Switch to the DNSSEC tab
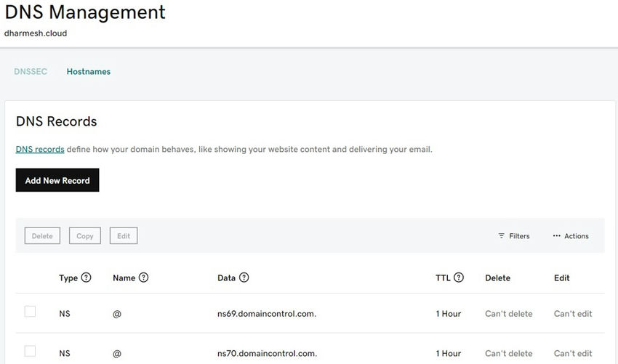 (31, 72)
